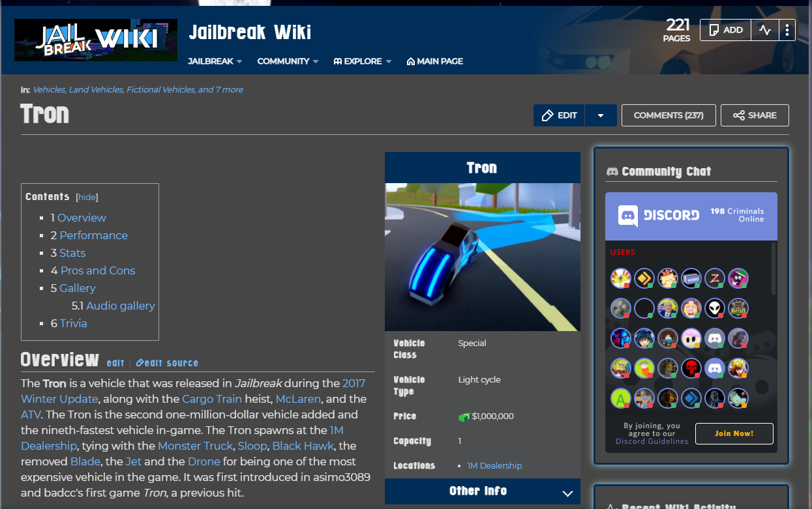Click the red skull avatar in users

(x=691, y=368)
